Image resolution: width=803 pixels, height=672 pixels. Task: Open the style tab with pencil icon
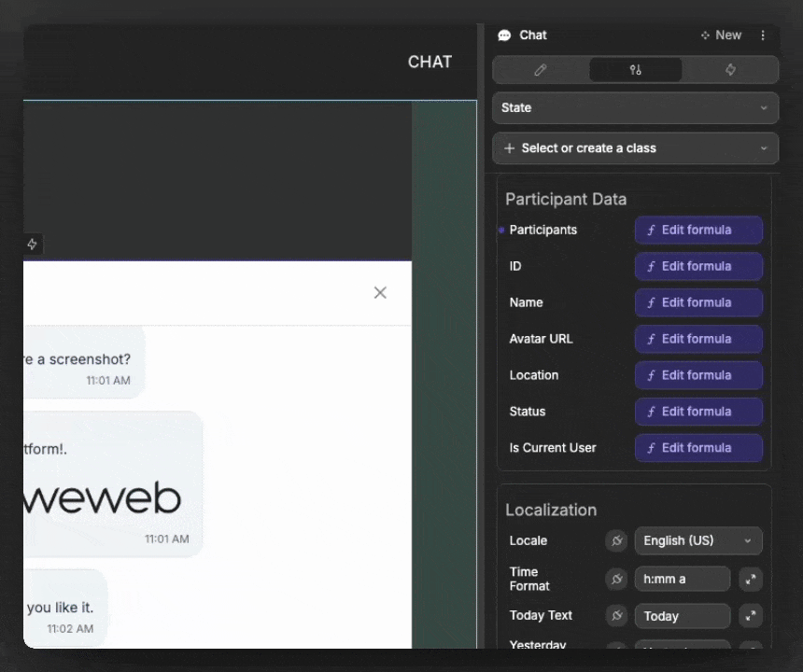click(541, 70)
